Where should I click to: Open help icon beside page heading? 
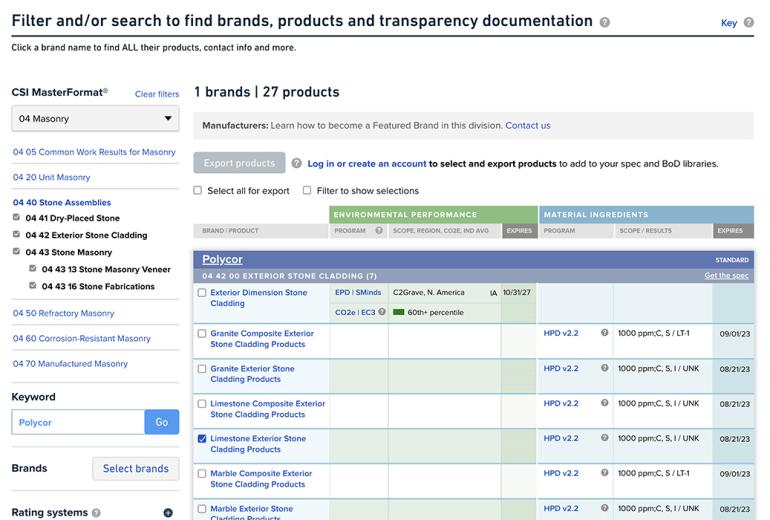[605, 22]
